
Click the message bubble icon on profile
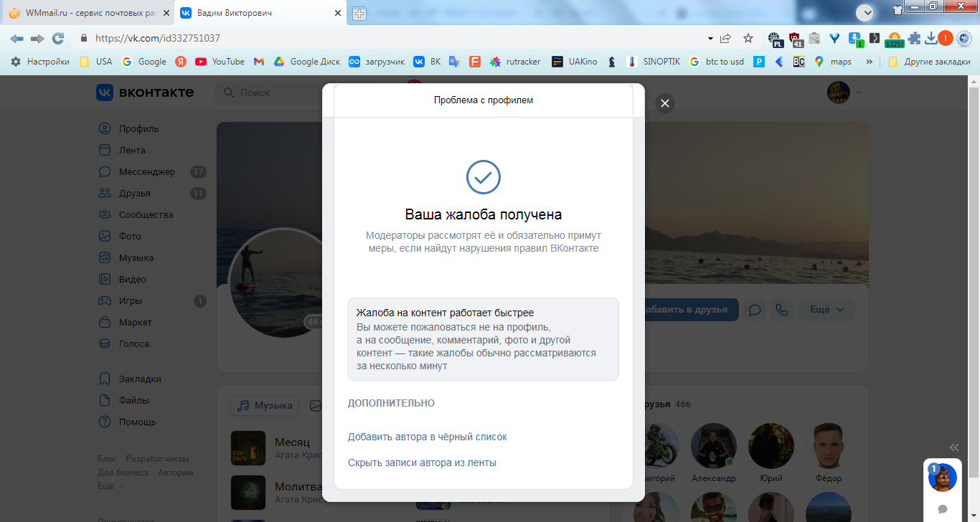[755, 310]
